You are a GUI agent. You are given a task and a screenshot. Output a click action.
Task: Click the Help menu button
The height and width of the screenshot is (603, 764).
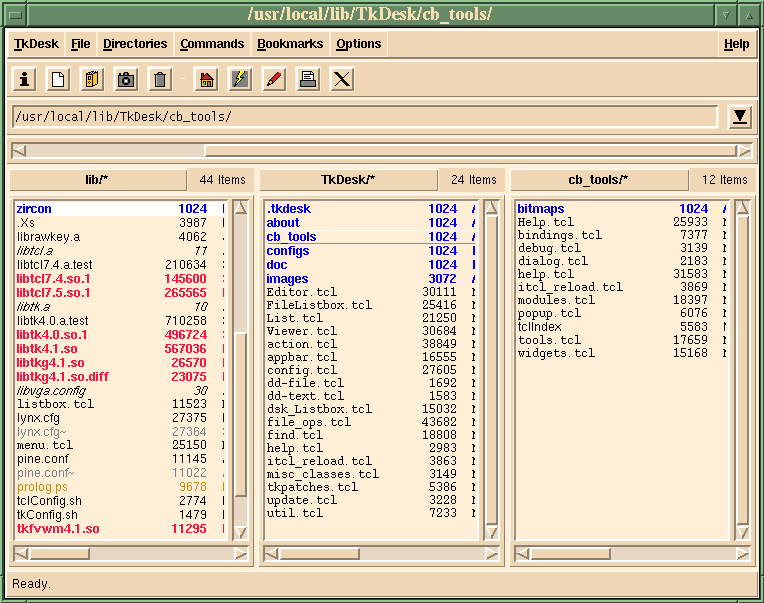(736, 44)
